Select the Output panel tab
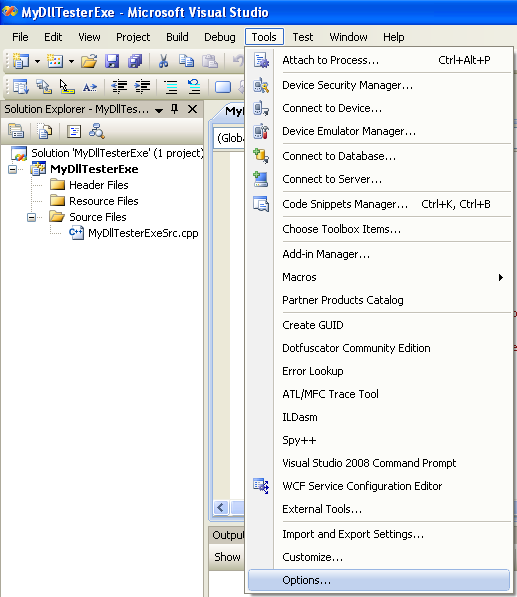Image resolution: width=517 pixels, height=597 pixels. pos(228,535)
